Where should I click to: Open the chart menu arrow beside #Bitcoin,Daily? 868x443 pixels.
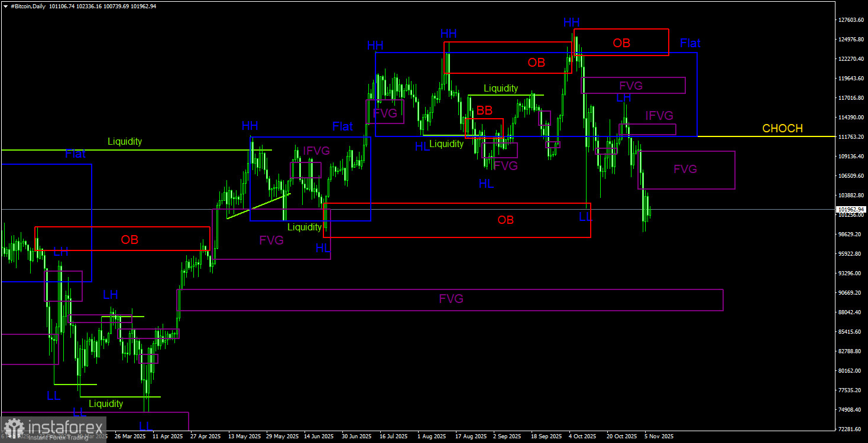(5, 5)
